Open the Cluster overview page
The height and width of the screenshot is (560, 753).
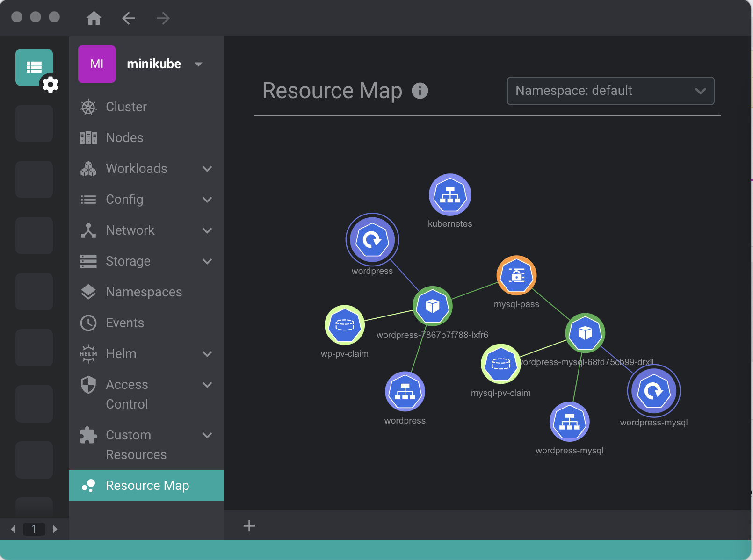point(147,107)
